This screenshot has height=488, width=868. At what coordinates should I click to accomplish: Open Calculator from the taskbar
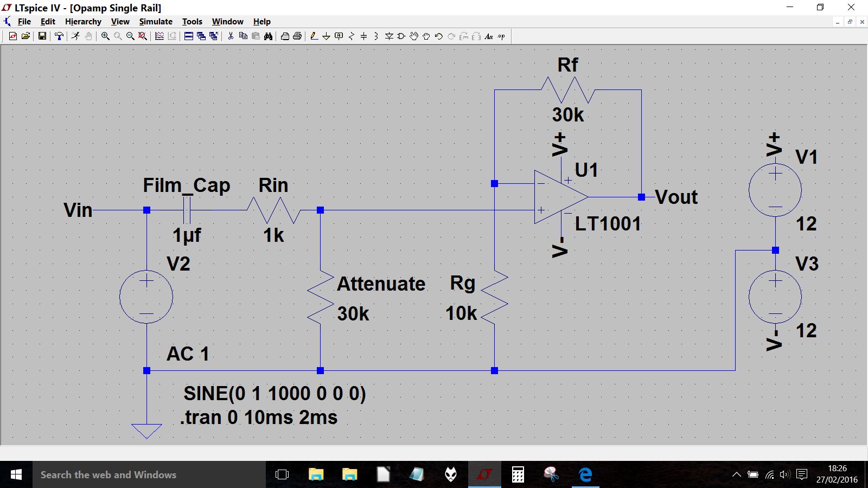pos(518,474)
